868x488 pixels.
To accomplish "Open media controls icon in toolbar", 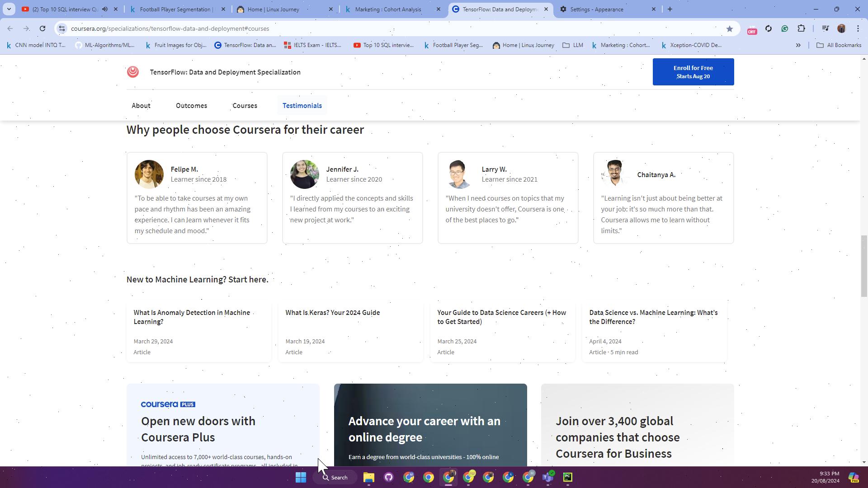I will coord(825,28).
